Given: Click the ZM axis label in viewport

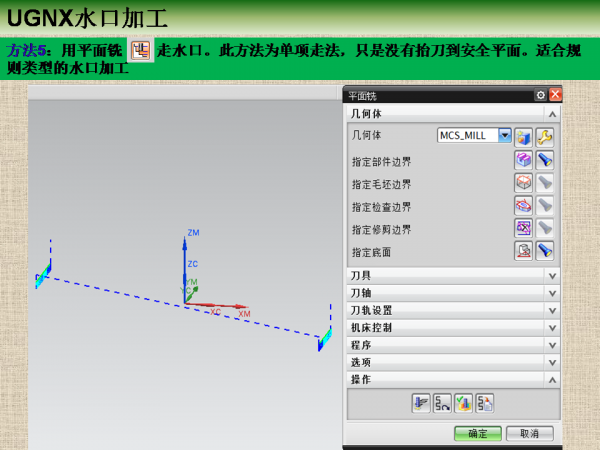Looking at the screenshot, I should point(193,233).
